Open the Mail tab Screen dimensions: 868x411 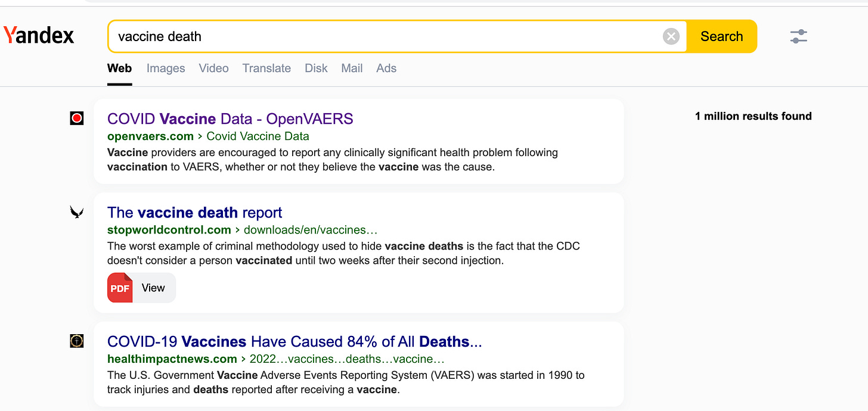[352, 68]
